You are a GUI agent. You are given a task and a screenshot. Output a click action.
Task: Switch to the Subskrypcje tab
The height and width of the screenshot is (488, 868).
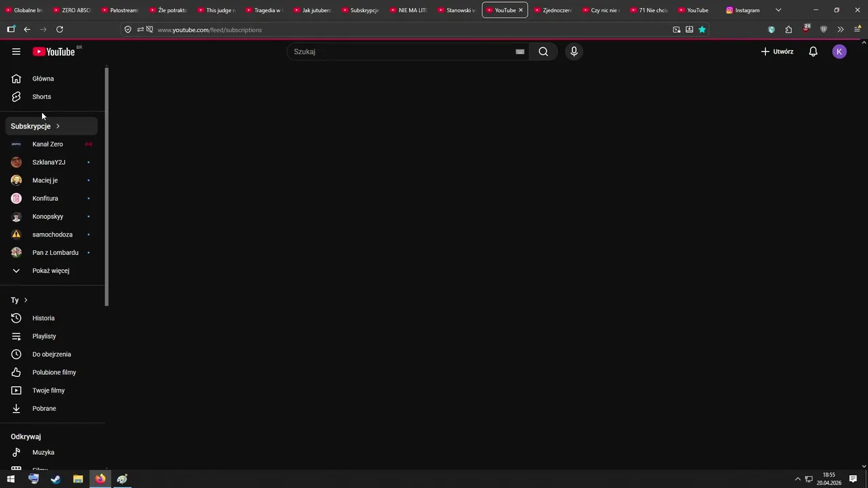[361, 10]
